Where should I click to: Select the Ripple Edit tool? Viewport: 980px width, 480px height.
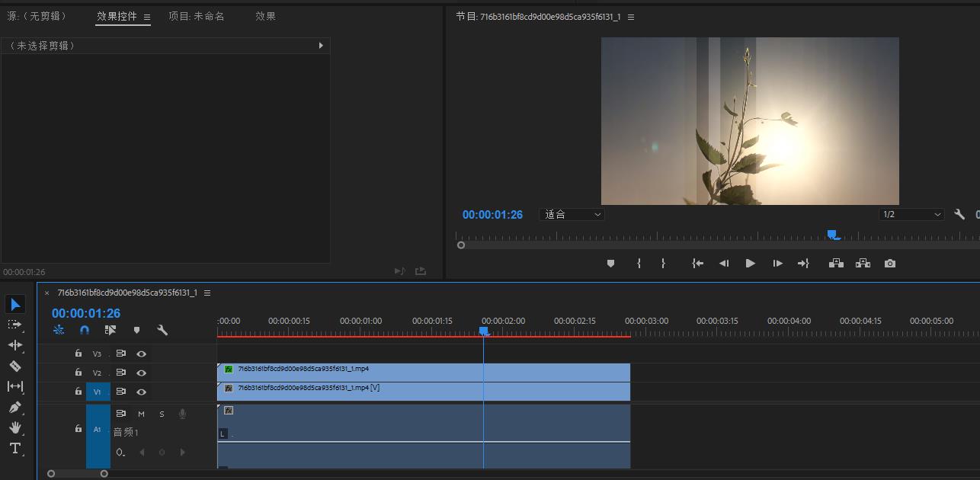[x=15, y=345]
